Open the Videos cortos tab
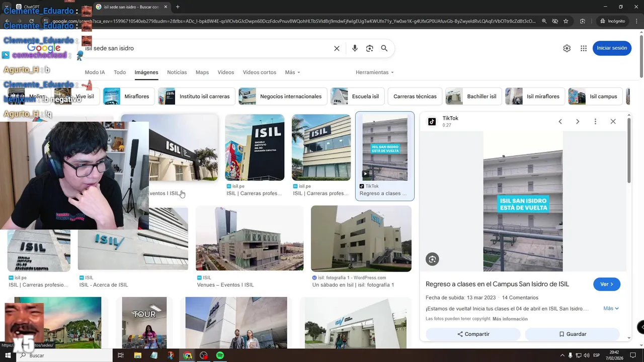The height and width of the screenshot is (362, 644). click(x=260, y=72)
